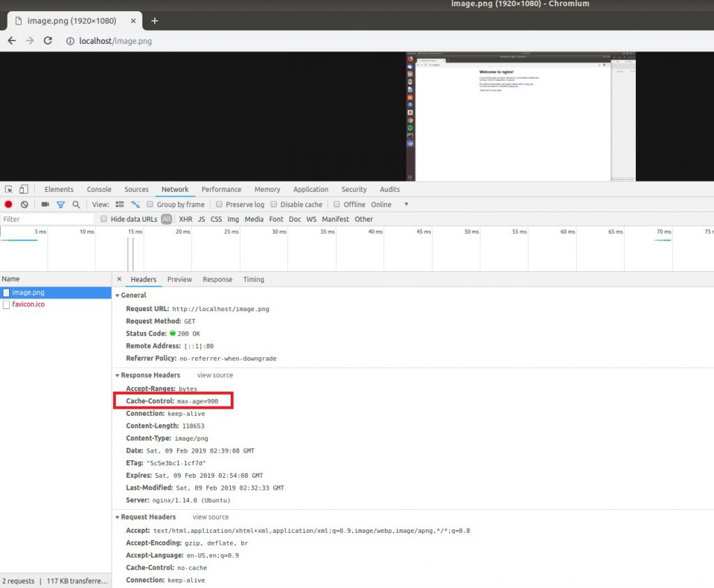Open the Console panel tab
The image size is (714, 588).
tap(99, 190)
